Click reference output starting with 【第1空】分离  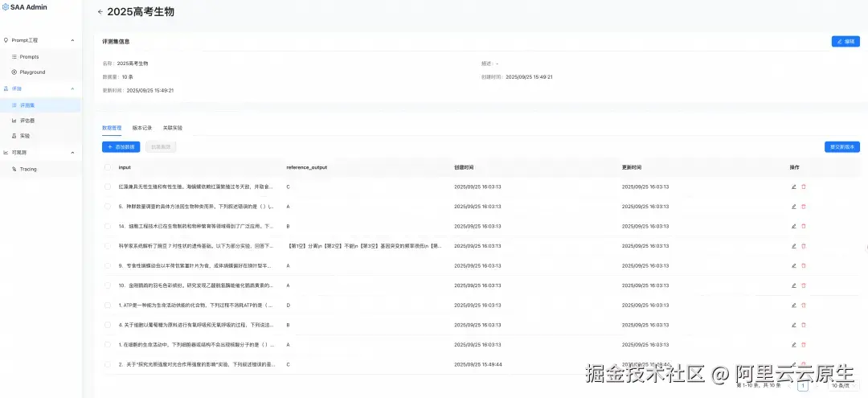[x=364, y=246]
